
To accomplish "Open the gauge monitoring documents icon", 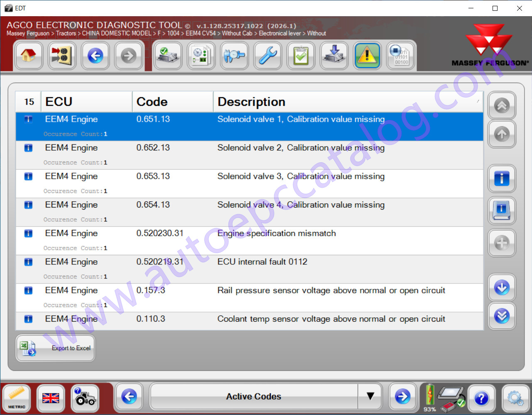I will (201, 56).
